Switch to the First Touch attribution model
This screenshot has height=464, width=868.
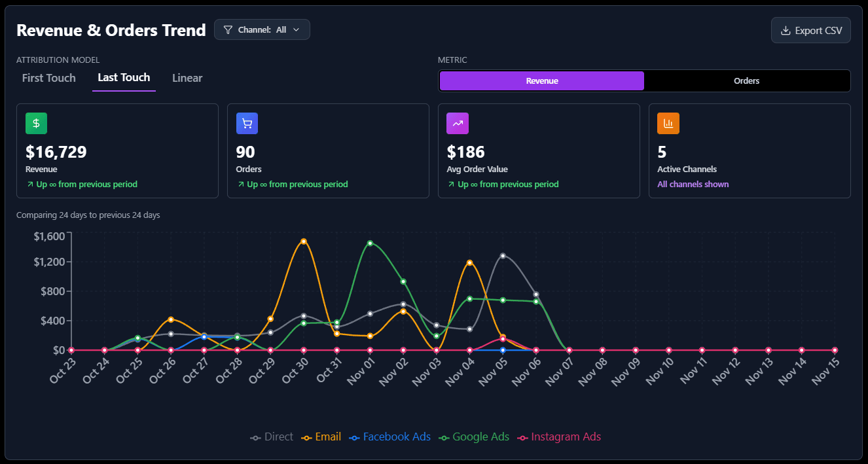pyautogui.click(x=48, y=78)
